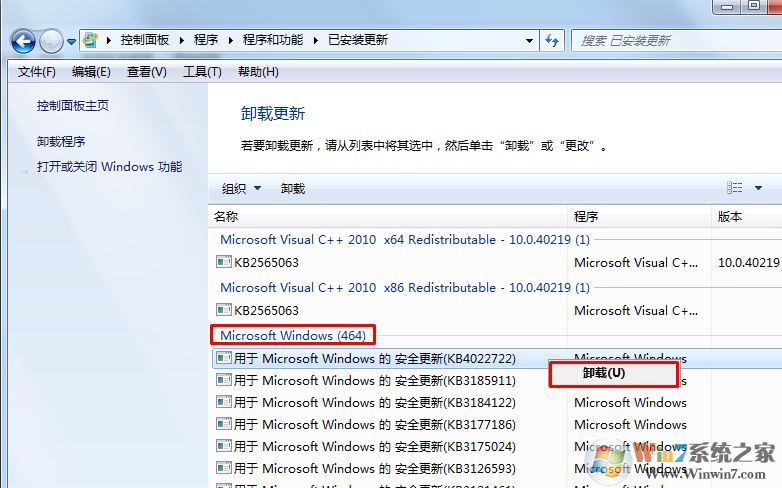The width and height of the screenshot is (782, 488).
Task: Click the greyed Forward arrow button
Action: pos(51,41)
